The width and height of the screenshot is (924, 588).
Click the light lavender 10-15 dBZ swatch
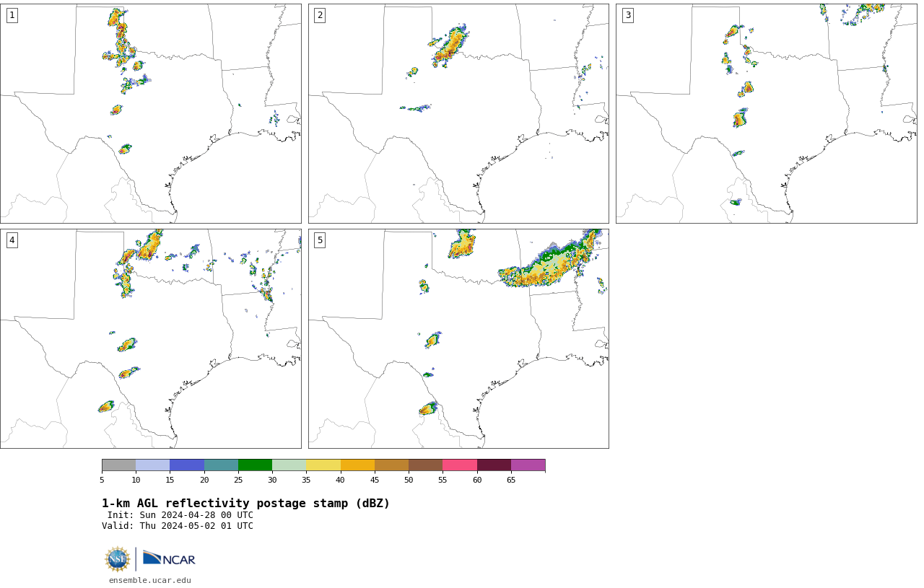point(153,465)
